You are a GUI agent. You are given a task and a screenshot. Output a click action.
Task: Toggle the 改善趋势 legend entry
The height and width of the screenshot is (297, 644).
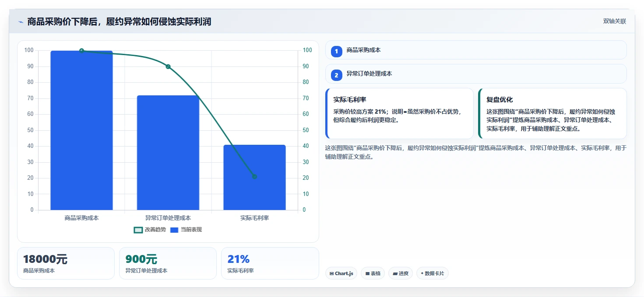click(x=150, y=230)
